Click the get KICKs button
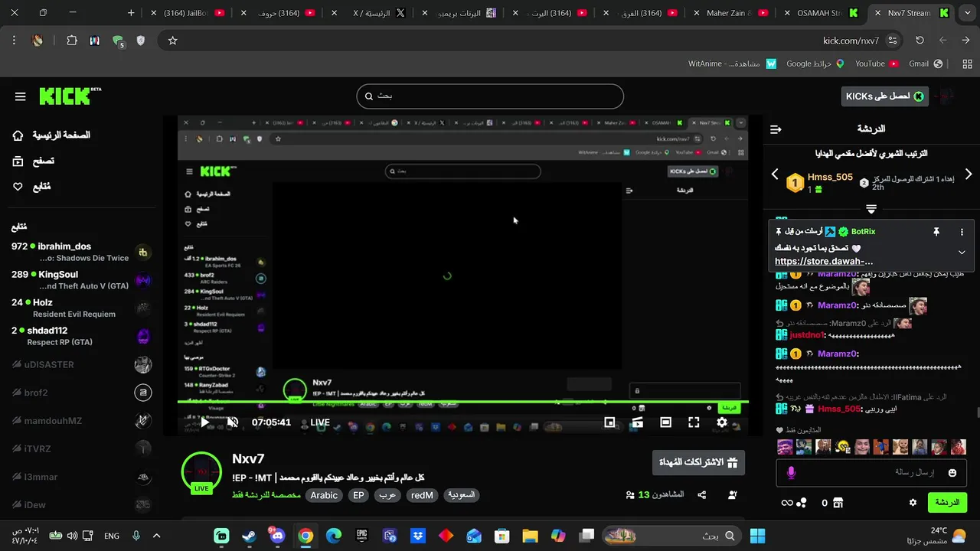This screenshot has height=551, width=980. pyautogui.click(x=884, y=96)
